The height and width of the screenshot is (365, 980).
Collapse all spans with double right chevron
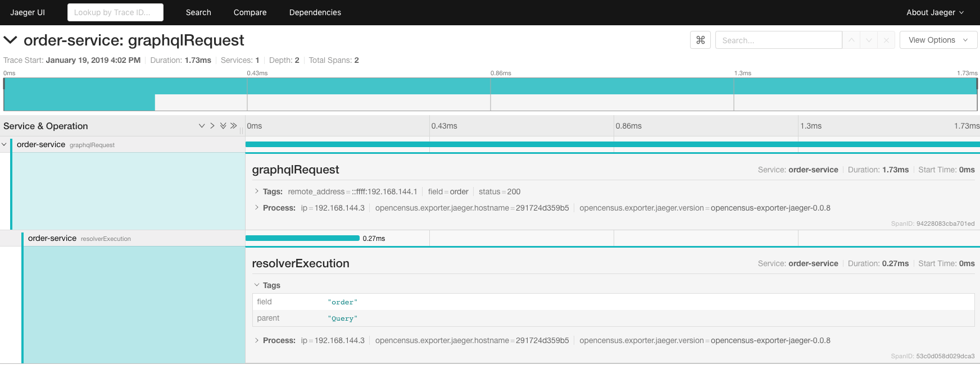(x=234, y=126)
